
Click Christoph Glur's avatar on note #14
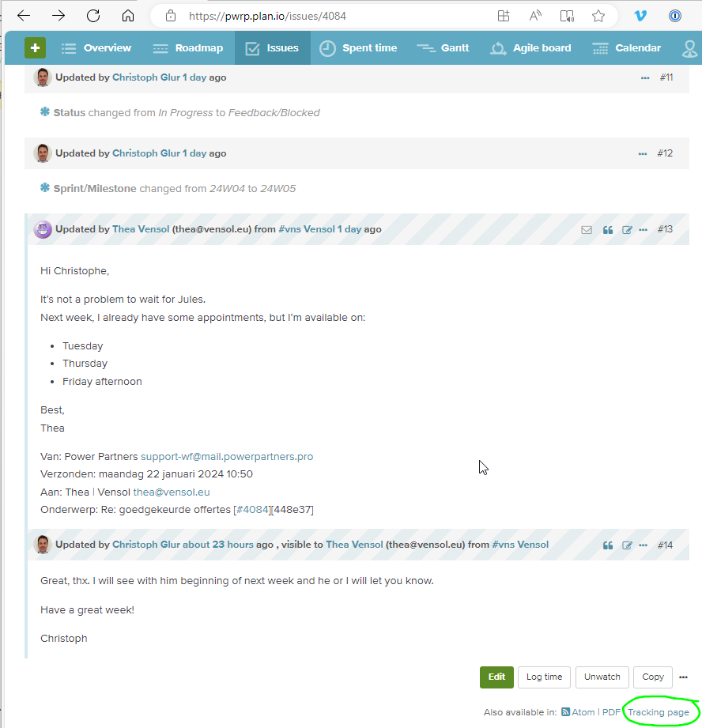point(43,545)
